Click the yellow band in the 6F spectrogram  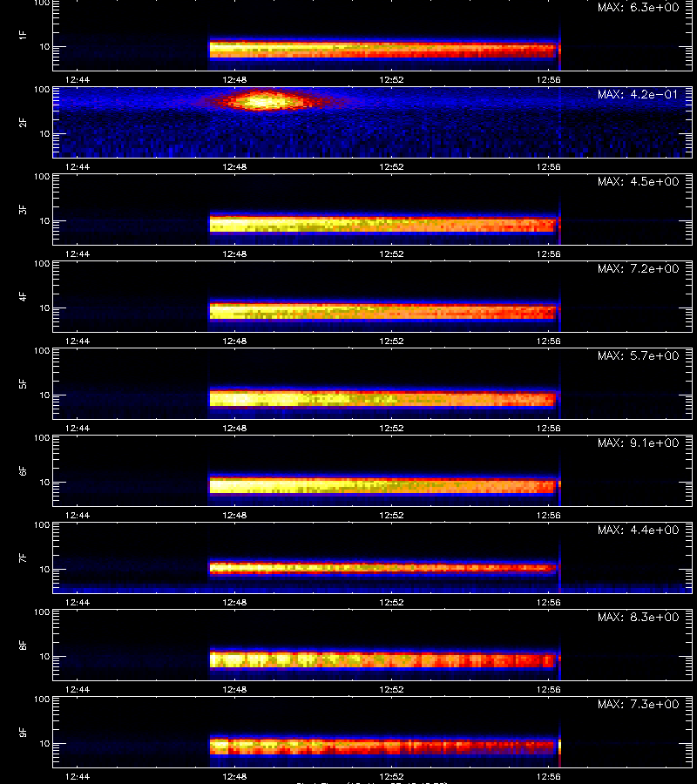(x=382, y=485)
